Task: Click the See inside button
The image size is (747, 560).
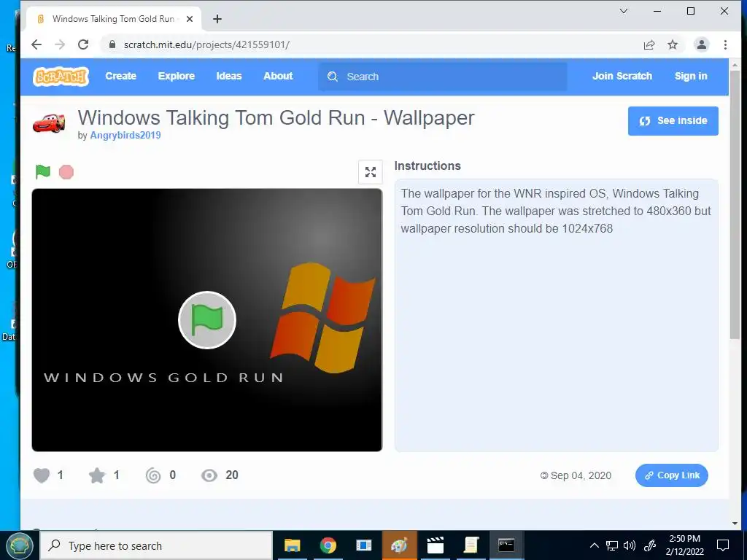Action: [673, 121]
